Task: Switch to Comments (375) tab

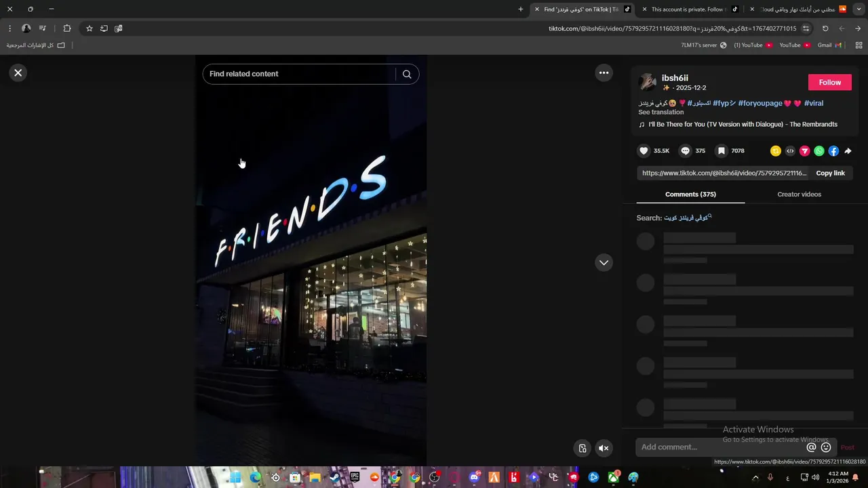Action: pyautogui.click(x=690, y=194)
